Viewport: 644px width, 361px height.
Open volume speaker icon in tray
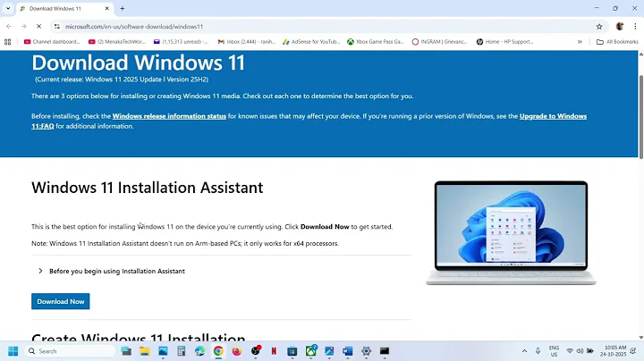point(580,351)
